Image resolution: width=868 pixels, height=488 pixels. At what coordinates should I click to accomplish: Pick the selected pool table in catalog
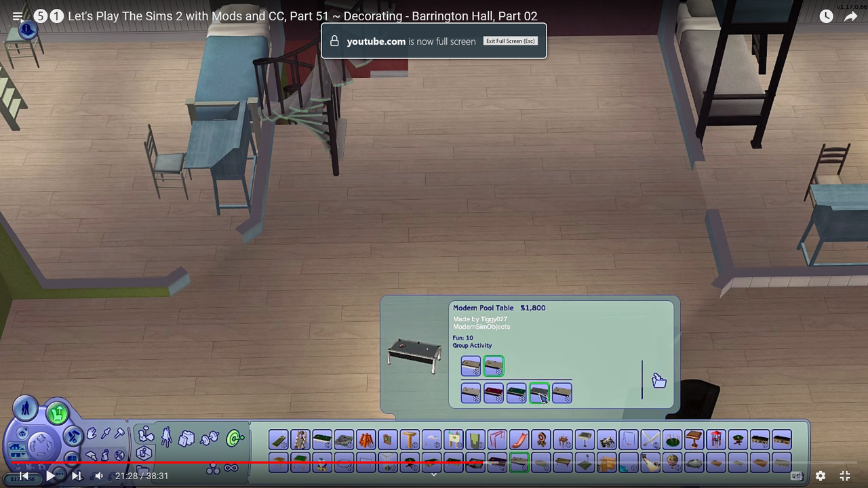(x=519, y=463)
